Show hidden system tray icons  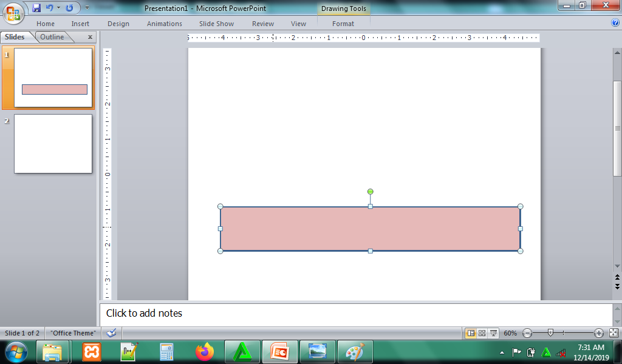tap(502, 352)
